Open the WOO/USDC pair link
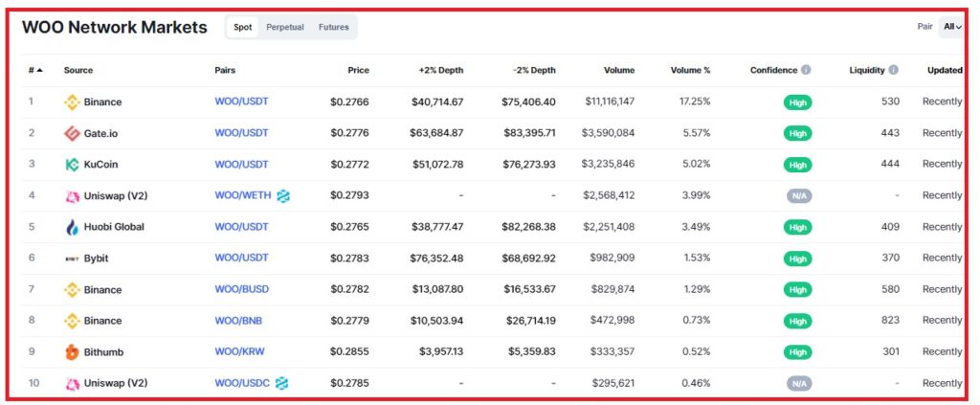980x405 pixels. (x=242, y=383)
